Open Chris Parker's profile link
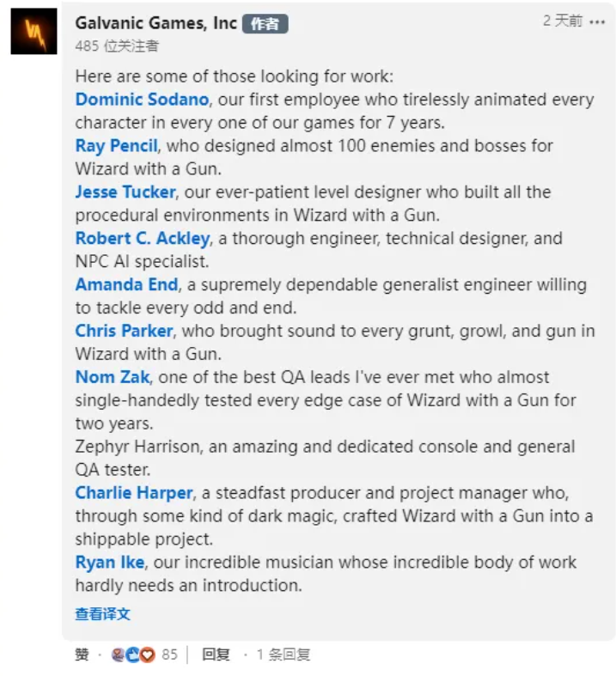The height and width of the screenshot is (676, 616). pyautogui.click(x=125, y=331)
